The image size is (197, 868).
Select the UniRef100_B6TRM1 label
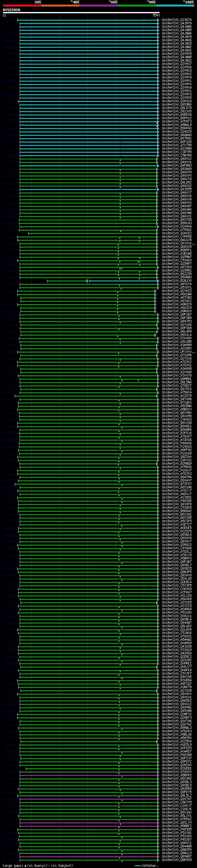176,139
